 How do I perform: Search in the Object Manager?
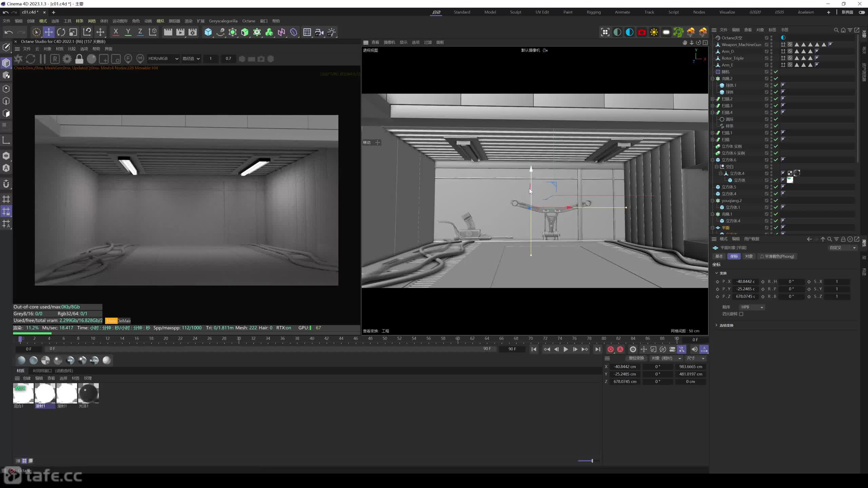[836, 30]
